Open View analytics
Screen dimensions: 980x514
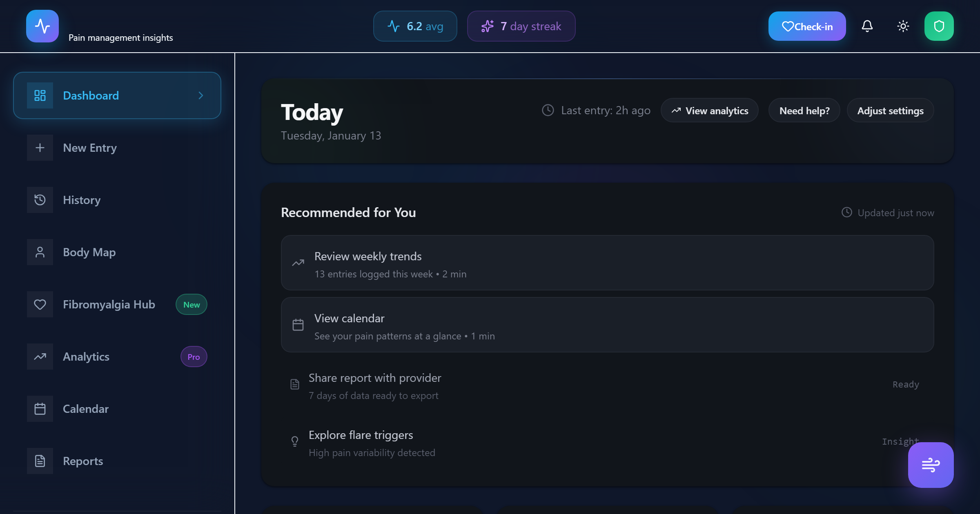tap(710, 110)
